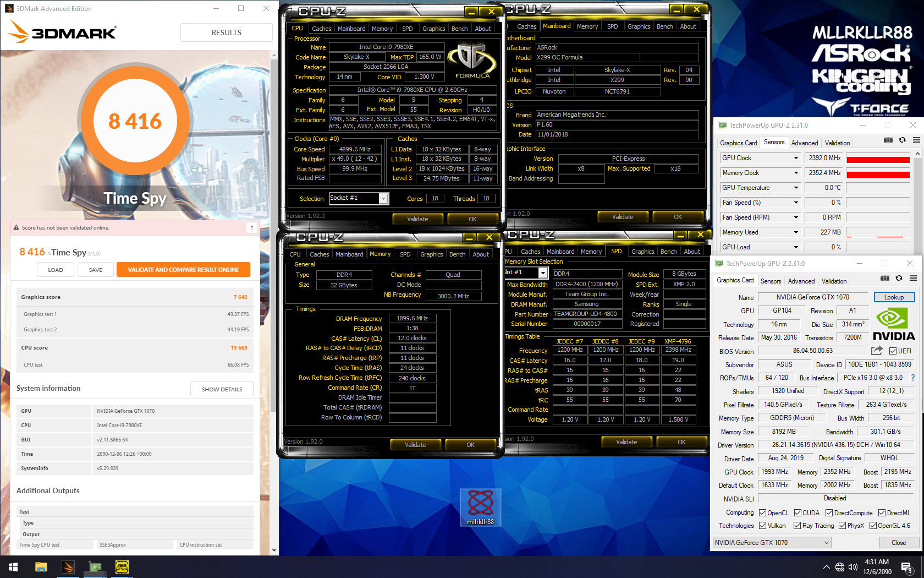Show hidden tray icons chevron
924x578 pixels.
click(826, 567)
